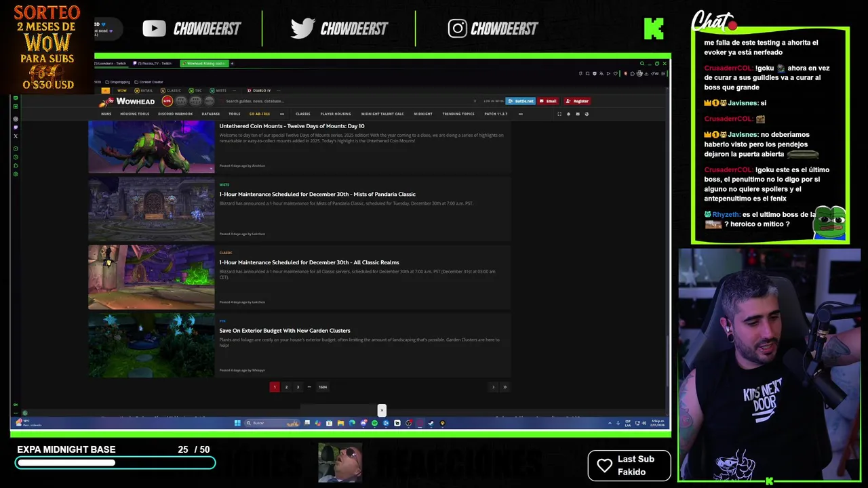Click the mail envelope icon in Wowhead nav
The image size is (868, 488).
click(x=578, y=114)
